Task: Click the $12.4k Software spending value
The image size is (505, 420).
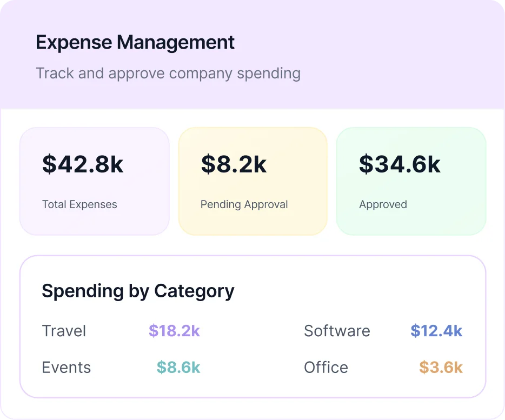Action: 436,331
